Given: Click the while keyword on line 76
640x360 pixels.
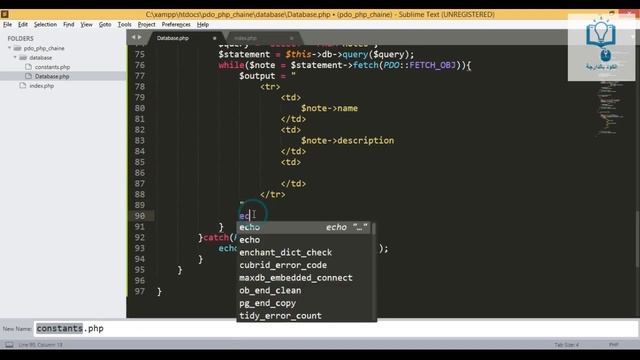Looking at the screenshot, I should [231, 65].
